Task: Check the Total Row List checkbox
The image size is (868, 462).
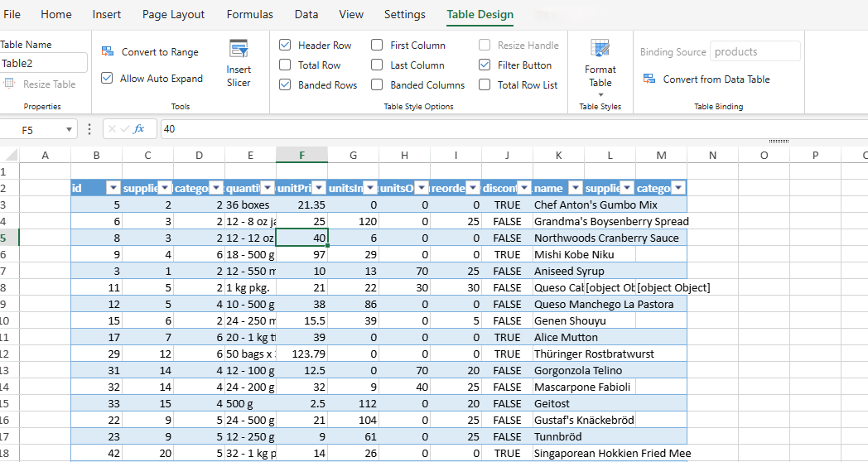Action: tap(485, 85)
